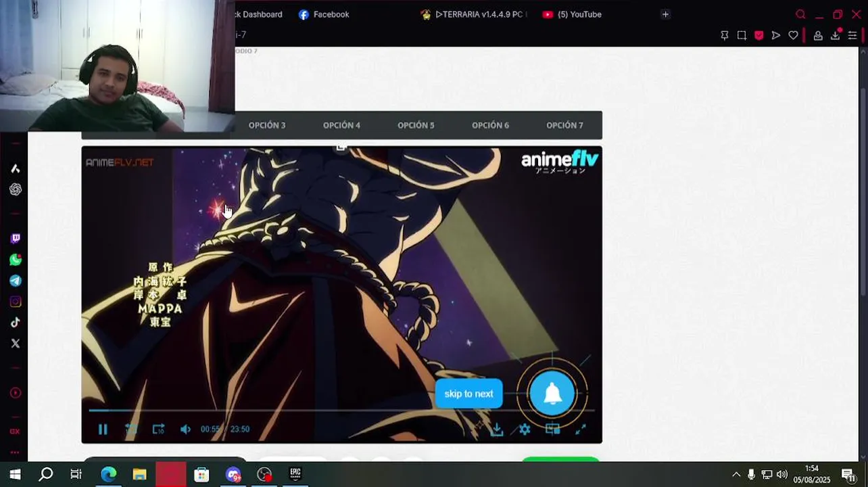Open a new browser tab with plus
868x487 pixels.
click(665, 14)
